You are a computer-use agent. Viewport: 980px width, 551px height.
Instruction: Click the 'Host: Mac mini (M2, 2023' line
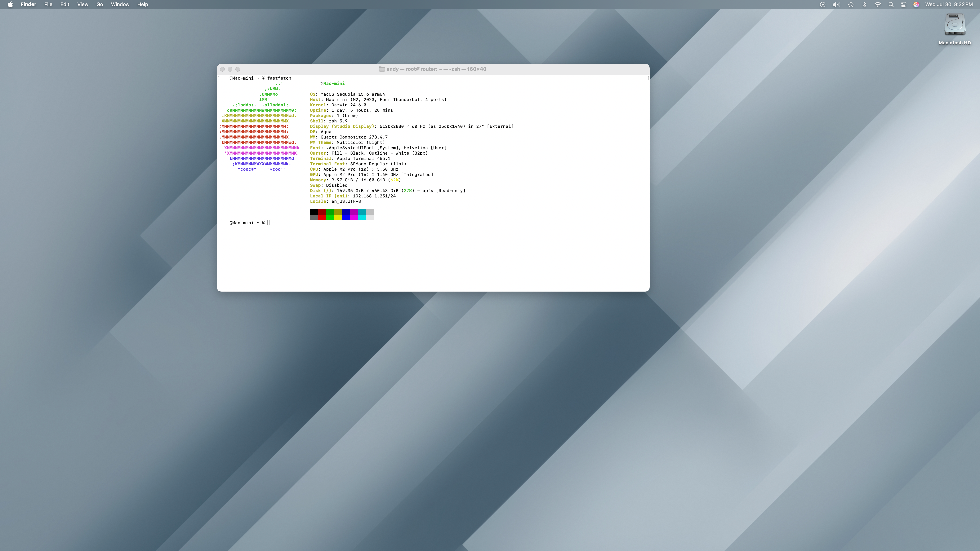point(378,100)
